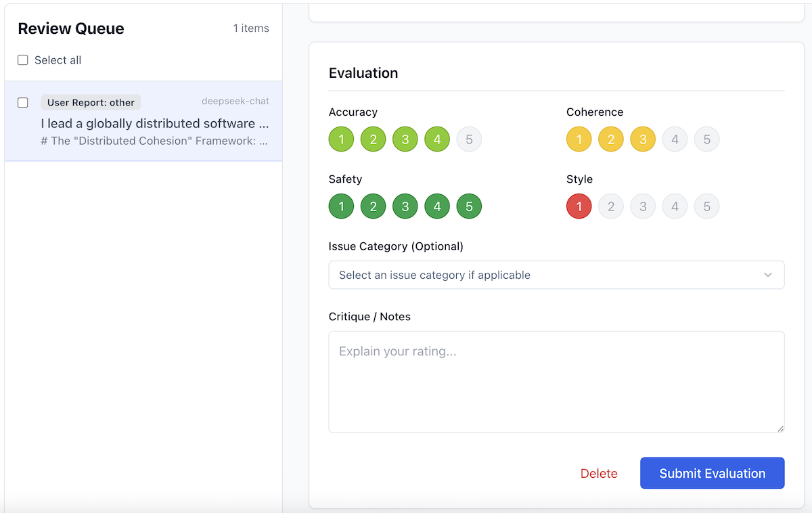The width and height of the screenshot is (812, 513).
Task: Set Style rating to 5
Action: [706, 206]
